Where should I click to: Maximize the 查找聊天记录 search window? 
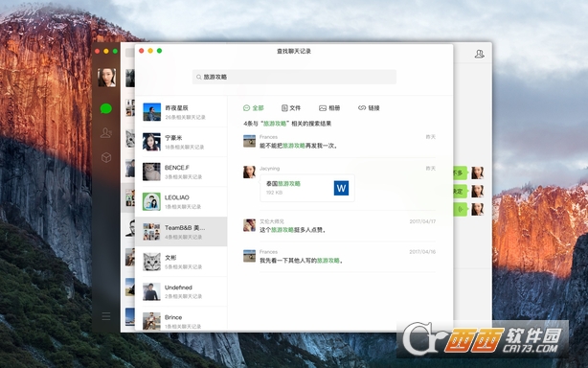point(159,51)
